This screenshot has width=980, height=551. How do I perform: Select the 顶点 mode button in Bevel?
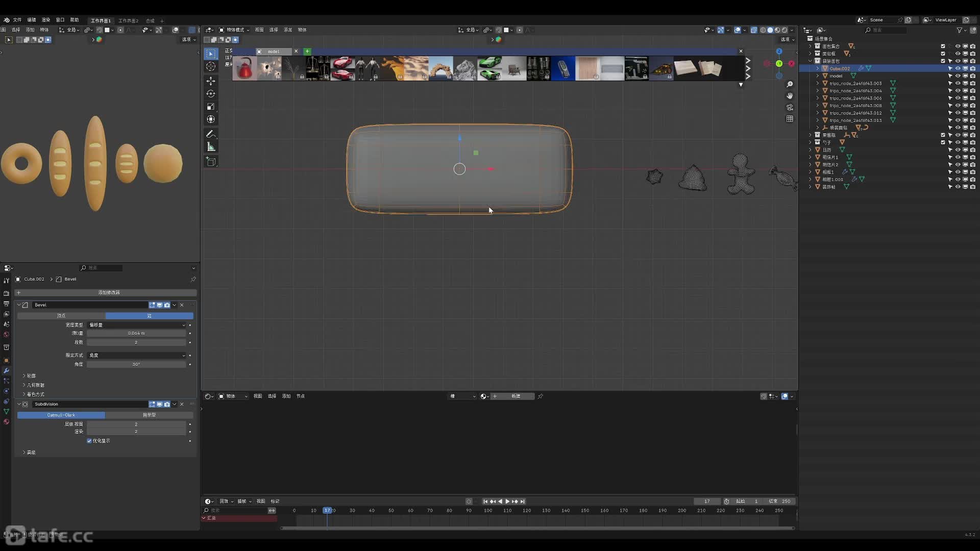61,316
